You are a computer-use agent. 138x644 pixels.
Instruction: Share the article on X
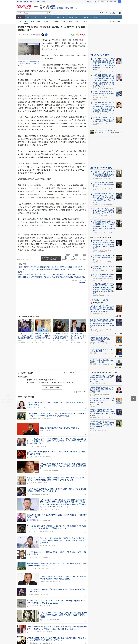[x=43, y=35]
